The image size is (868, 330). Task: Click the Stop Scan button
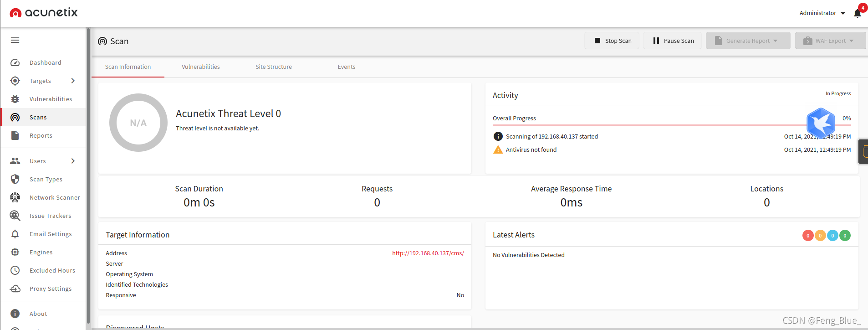[x=612, y=41]
